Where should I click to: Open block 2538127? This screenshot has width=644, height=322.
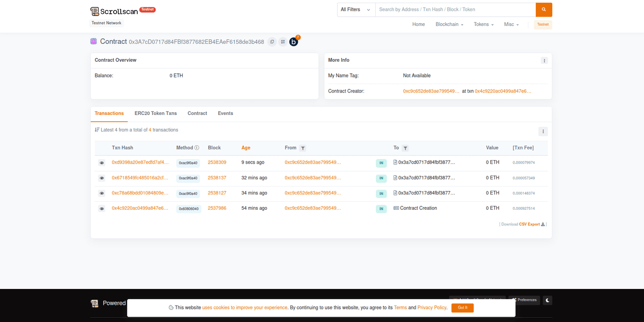(217, 193)
